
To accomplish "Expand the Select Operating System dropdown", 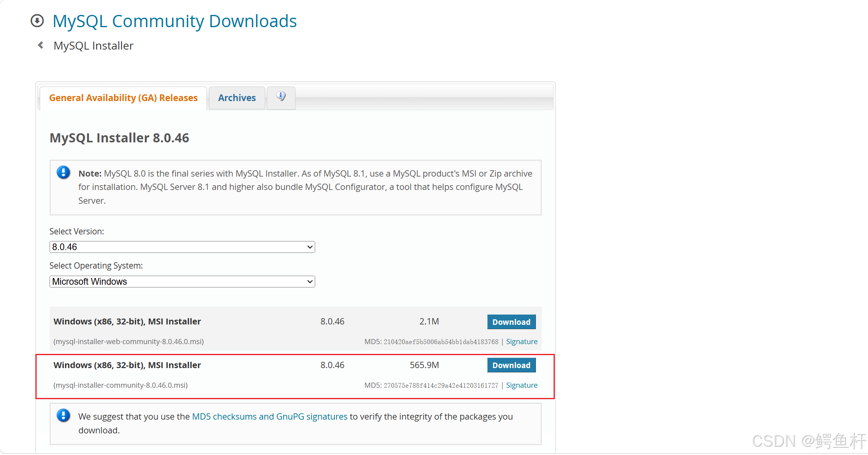I will pyautogui.click(x=182, y=282).
